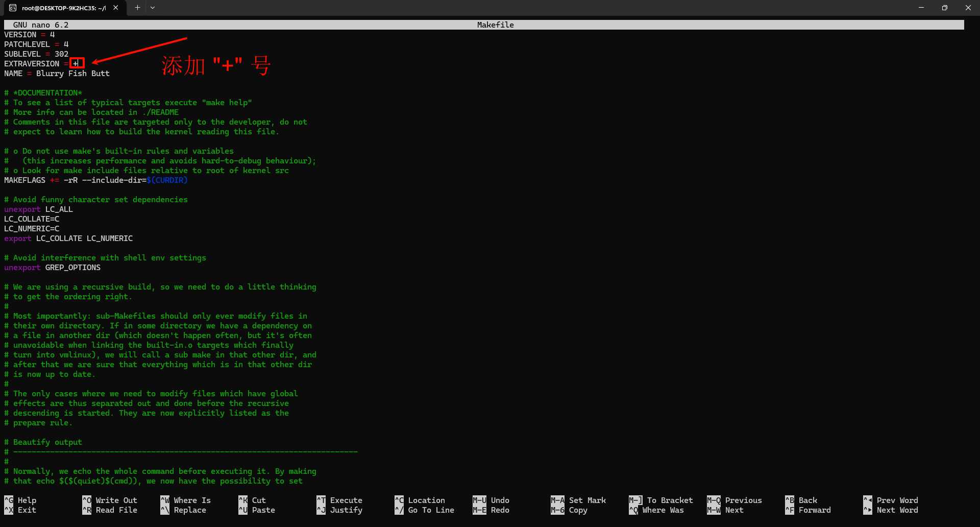Click the ^T Execute shortcut label
This screenshot has width=980, height=527.
[346, 500]
